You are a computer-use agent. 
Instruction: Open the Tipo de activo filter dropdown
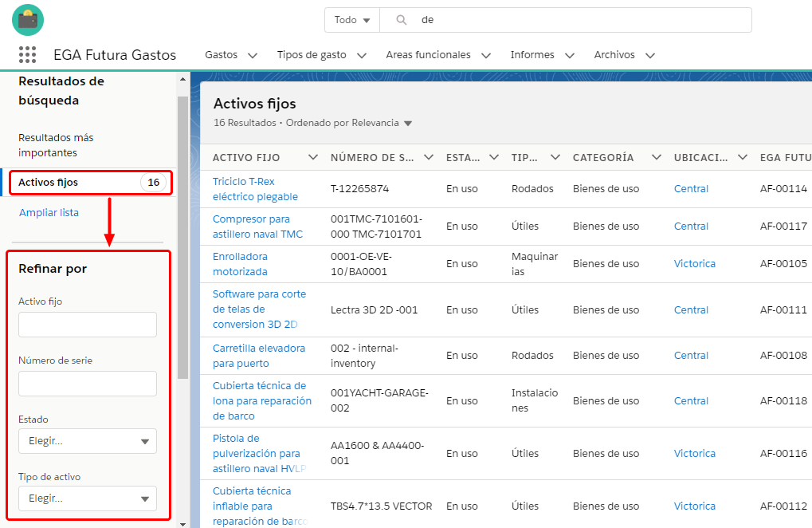88,498
